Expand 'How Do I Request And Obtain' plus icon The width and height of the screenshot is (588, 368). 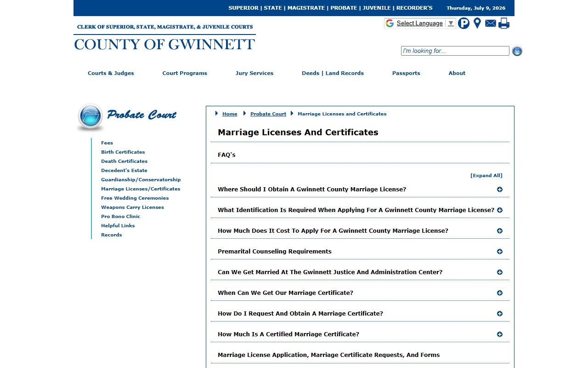(x=500, y=314)
